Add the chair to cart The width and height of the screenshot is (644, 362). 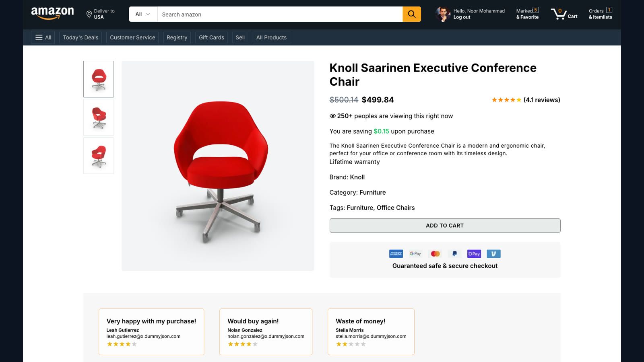click(x=445, y=226)
